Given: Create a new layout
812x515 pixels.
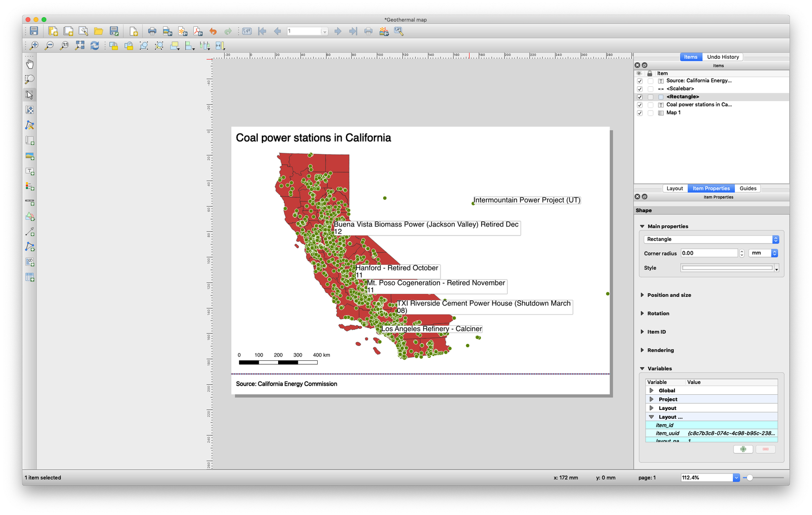Looking at the screenshot, I should (x=53, y=31).
